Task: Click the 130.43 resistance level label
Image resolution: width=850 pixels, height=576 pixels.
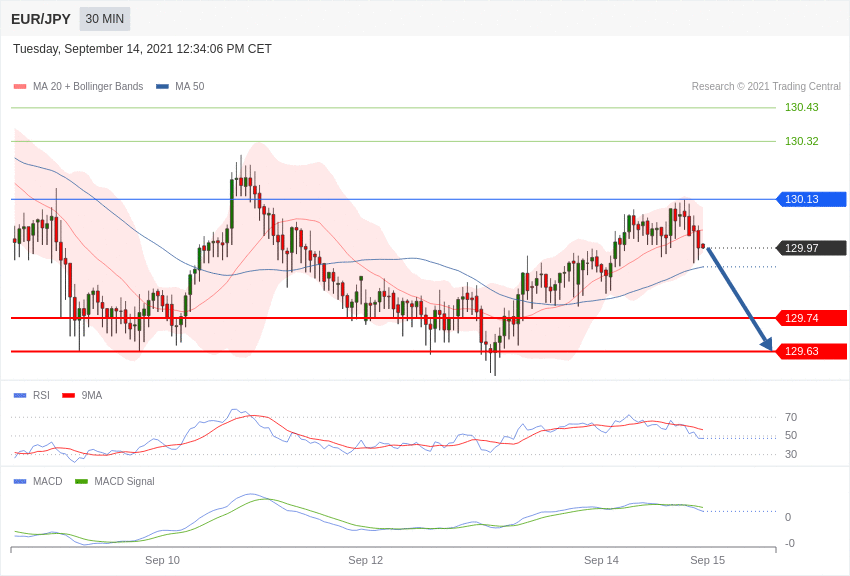Action: (801, 107)
